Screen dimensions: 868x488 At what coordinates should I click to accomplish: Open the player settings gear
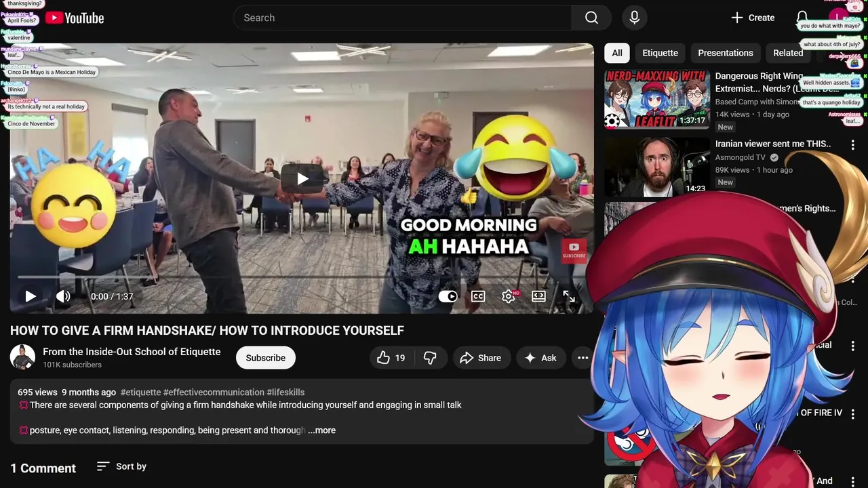point(509,296)
